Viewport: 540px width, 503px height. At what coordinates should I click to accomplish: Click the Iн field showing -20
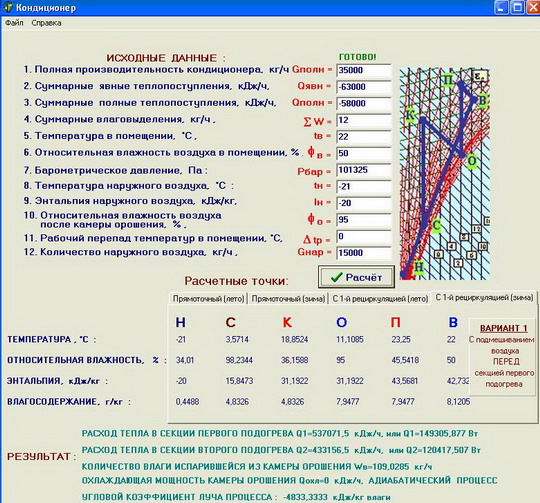pos(364,203)
